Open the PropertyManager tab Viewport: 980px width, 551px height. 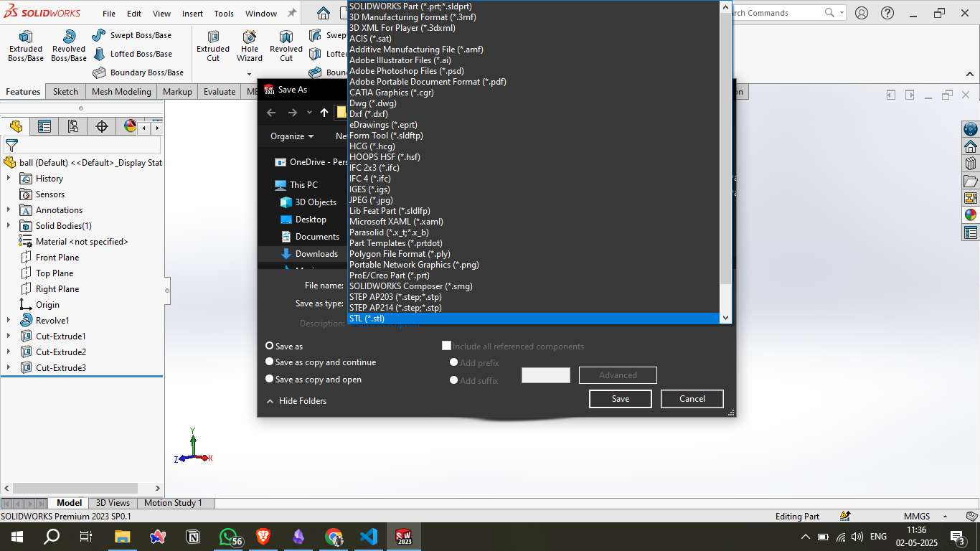(x=44, y=126)
